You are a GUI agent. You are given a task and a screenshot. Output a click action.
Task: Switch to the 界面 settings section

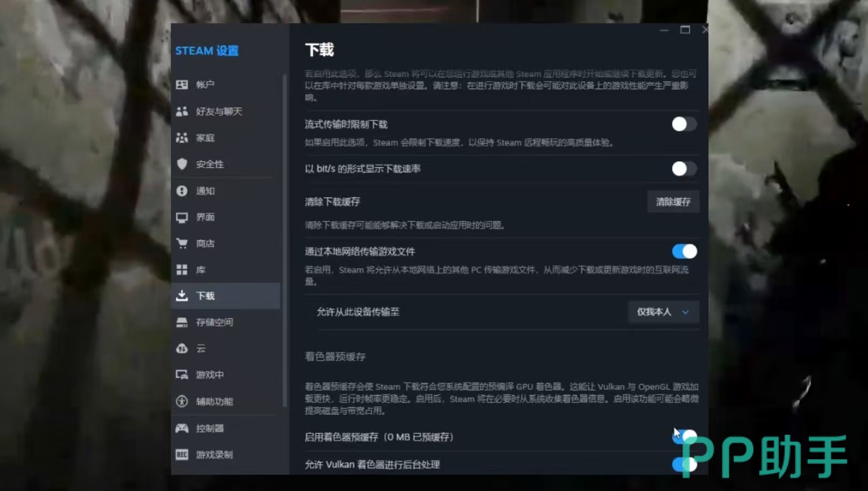206,217
